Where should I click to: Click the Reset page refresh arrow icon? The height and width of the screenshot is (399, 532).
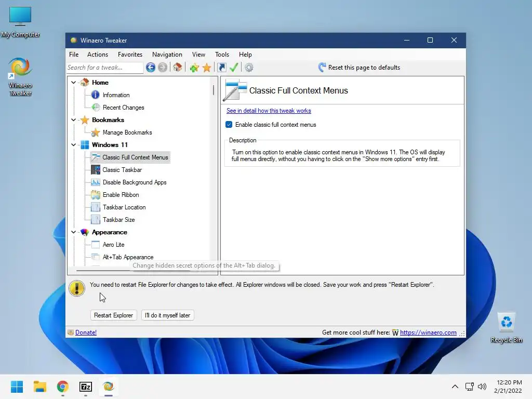322,68
